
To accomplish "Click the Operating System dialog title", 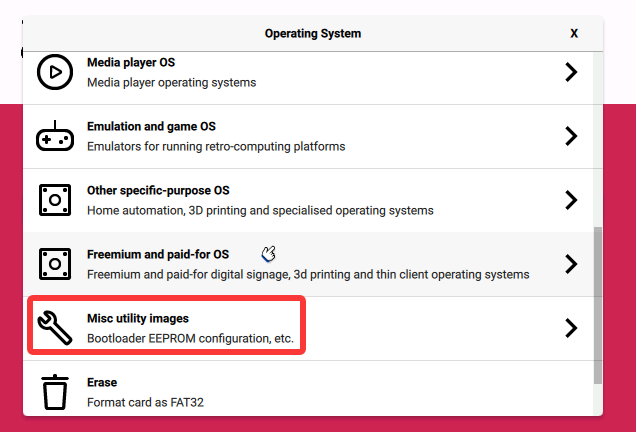I will pyautogui.click(x=313, y=33).
